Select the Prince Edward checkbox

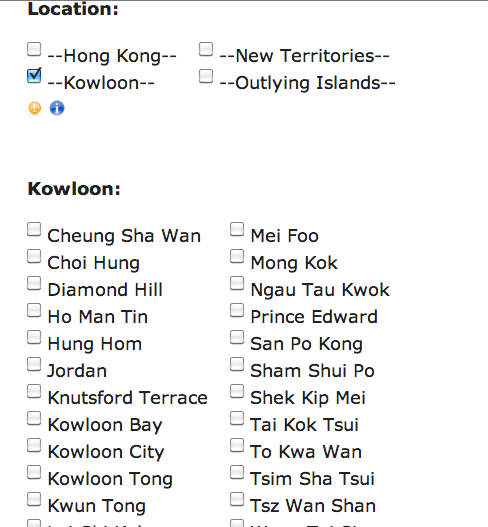(x=237, y=310)
